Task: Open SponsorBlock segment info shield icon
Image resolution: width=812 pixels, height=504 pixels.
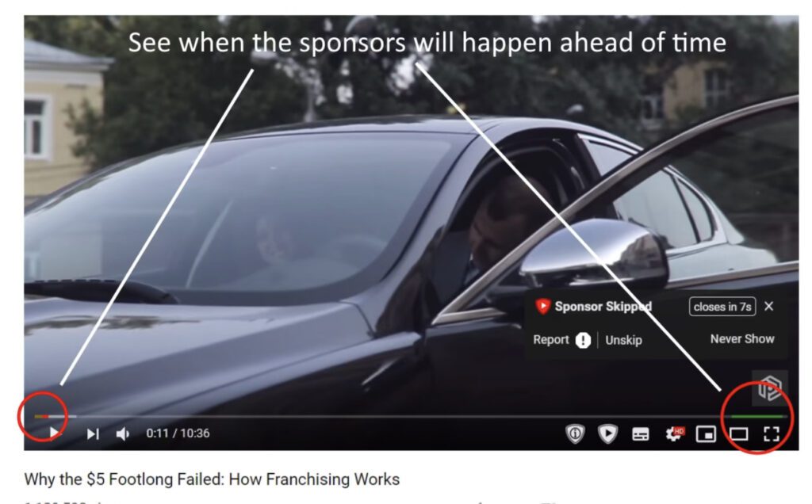Action: (x=575, y=433)
